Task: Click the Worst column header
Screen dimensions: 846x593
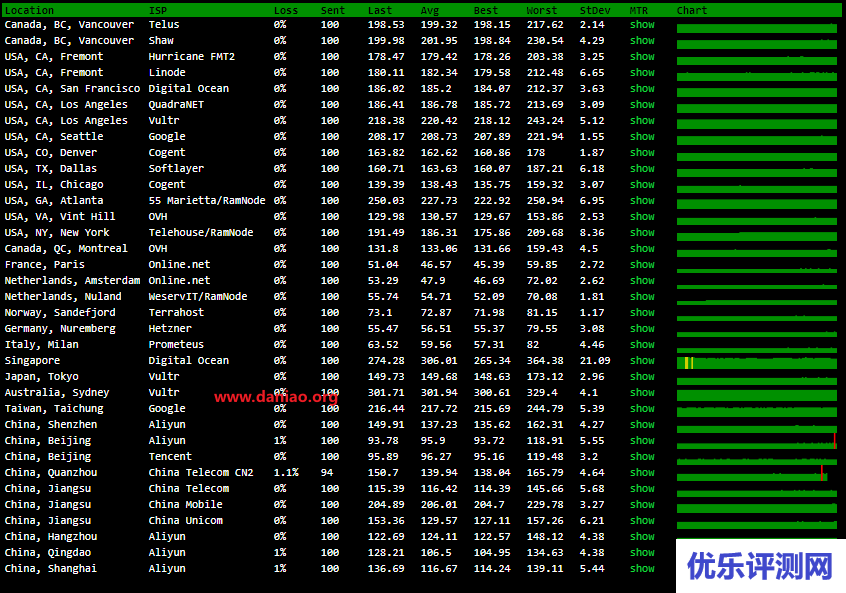Action: [542, 10]
